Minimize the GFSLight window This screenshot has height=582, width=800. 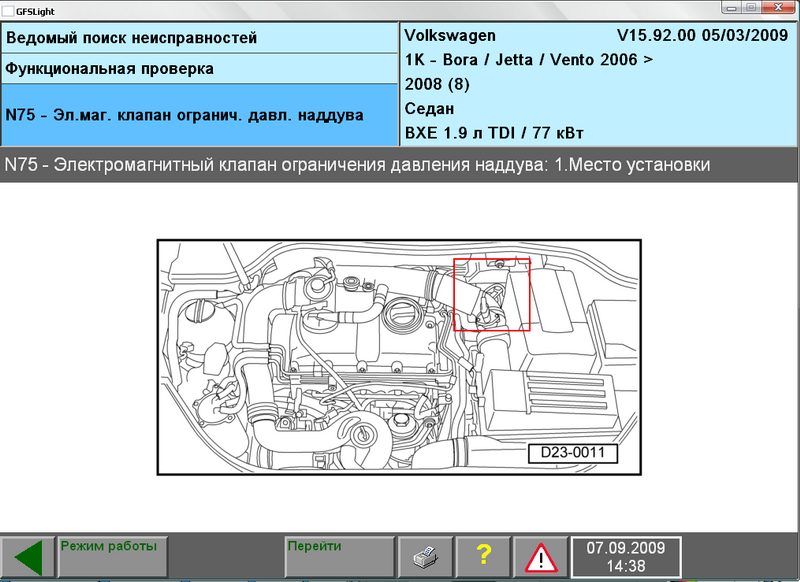732,8
